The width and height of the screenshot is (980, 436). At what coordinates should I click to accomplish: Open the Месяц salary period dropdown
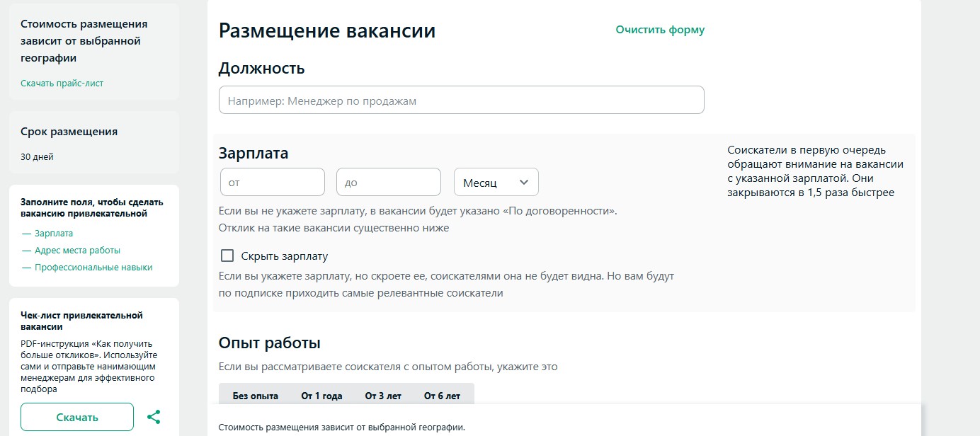(496, 182)
